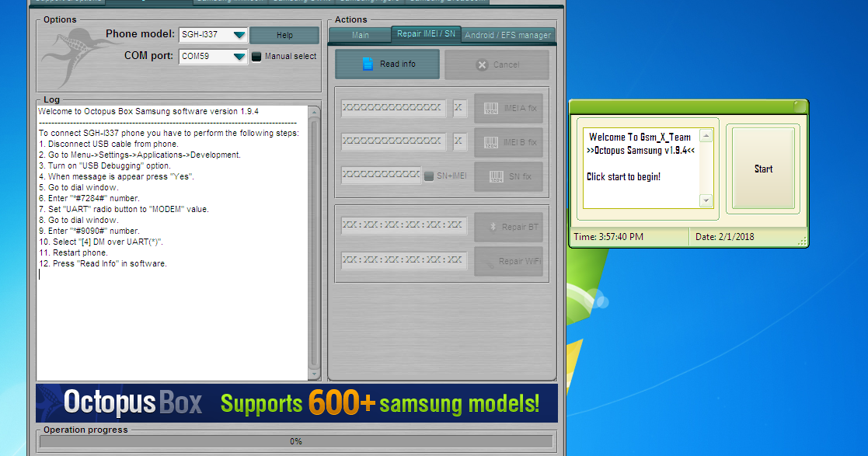Click log line '2. Go to Menu->Settings->Applications->Development.'

[x=140, y=155]
